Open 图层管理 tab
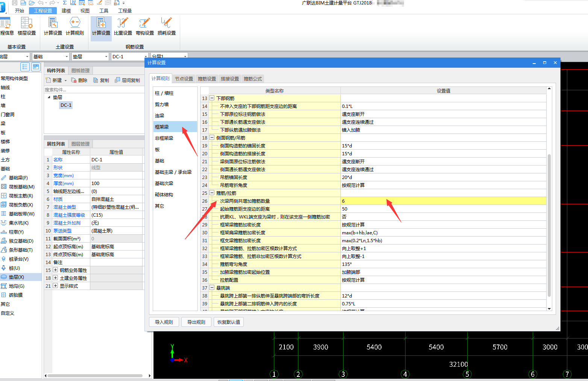The height and width of the screenshot is (381, 588). 81,144
